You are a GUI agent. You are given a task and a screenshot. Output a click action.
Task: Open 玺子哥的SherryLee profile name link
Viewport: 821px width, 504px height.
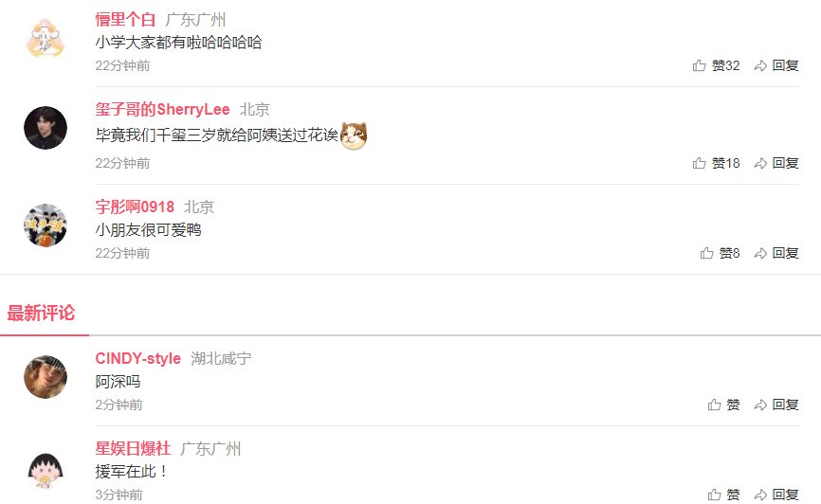pyautogui.click(x=162, y=109)
